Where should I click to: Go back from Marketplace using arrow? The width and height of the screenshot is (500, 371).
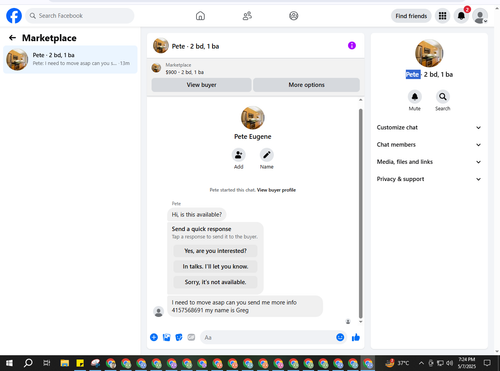pyautogui.click(x=12, y=38)
